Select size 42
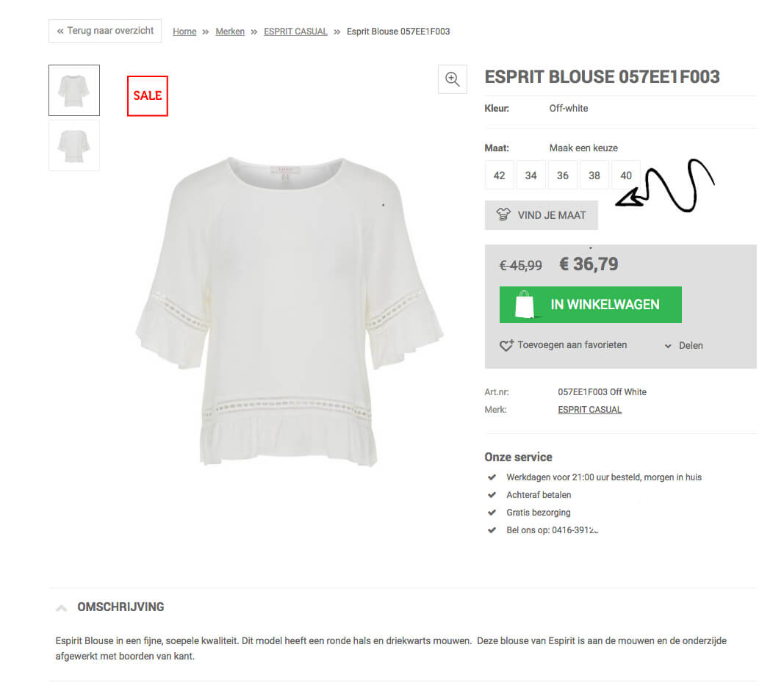The image size is (784, 683). 499,176
